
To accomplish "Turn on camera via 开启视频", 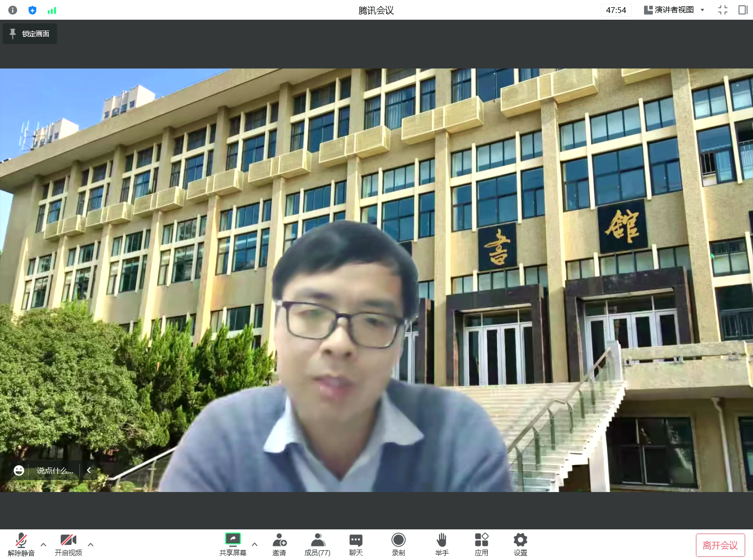I will [x=69, y=544].
